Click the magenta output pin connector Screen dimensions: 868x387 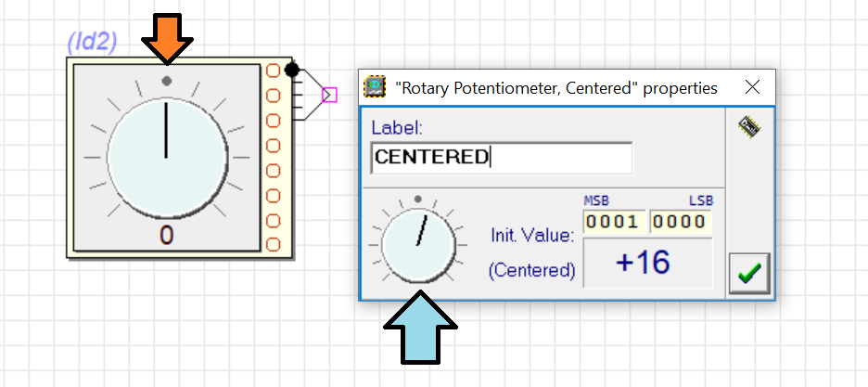point(329,96)
